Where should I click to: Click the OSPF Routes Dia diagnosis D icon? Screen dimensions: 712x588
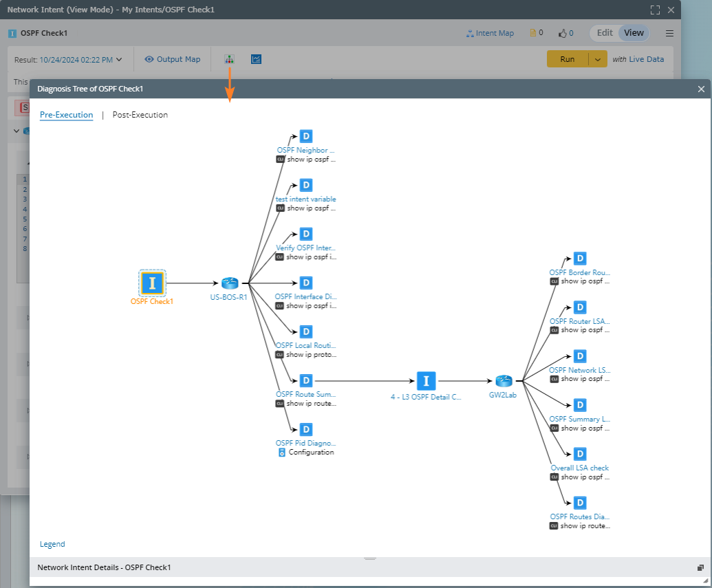point(580,503)
